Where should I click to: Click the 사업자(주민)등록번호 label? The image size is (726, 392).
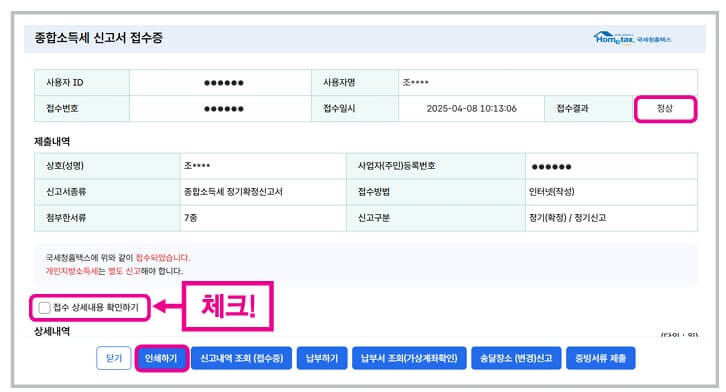396,166
